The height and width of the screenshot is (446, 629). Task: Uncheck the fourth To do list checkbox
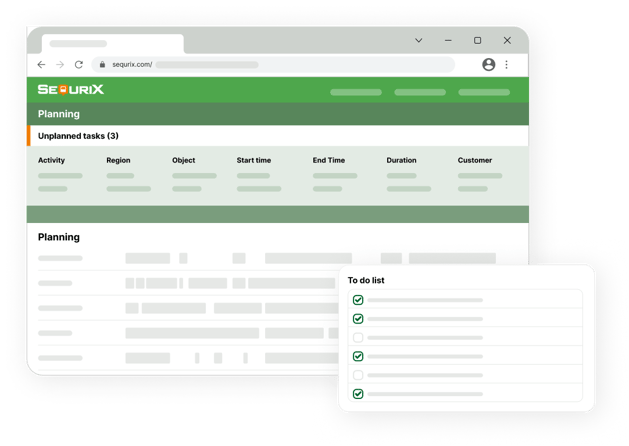coord(358,356)
